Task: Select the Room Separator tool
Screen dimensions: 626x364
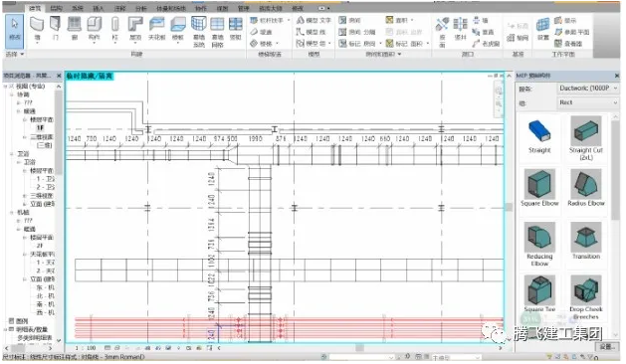Action: 357,32
